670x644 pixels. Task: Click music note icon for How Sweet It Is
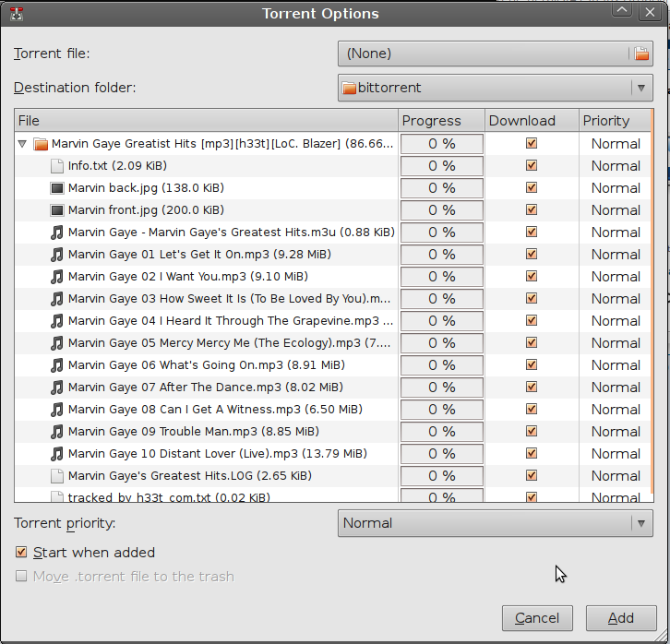point(57,299)
